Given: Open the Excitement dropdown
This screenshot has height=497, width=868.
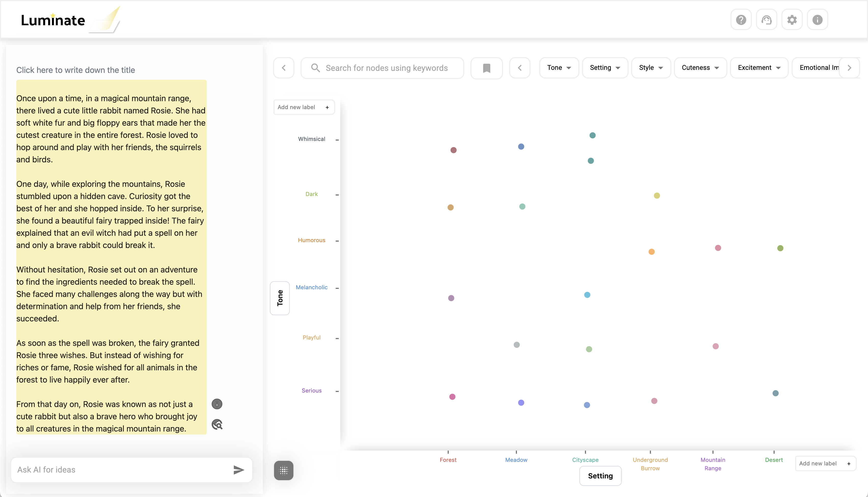Looking at the screenshot, I should pyautogui.click(x=759, y=68).
